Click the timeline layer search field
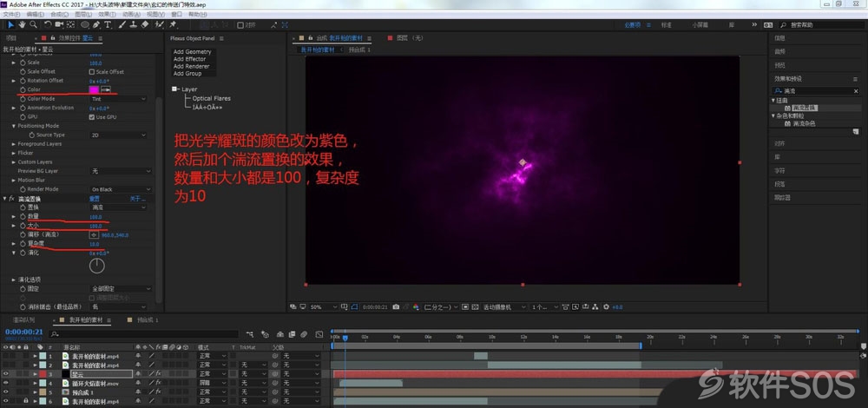Image resolution: width=868 pixels, height=408 pixels. coord(144,334)
